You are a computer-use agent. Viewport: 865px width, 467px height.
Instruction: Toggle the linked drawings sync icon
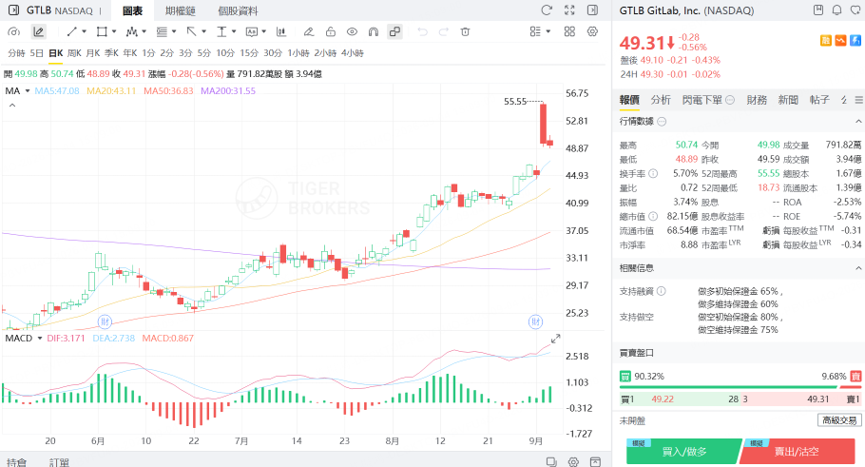(x=395, y=32)
